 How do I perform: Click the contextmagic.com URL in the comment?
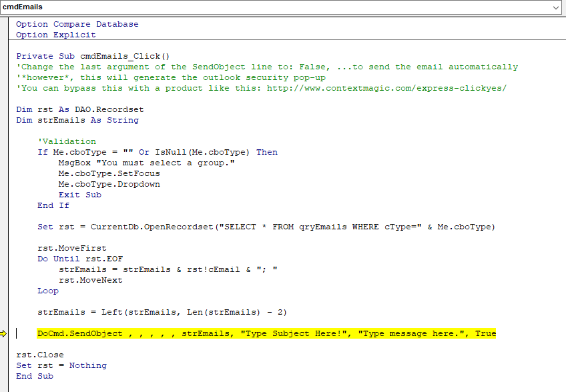[x=386, y=89]
